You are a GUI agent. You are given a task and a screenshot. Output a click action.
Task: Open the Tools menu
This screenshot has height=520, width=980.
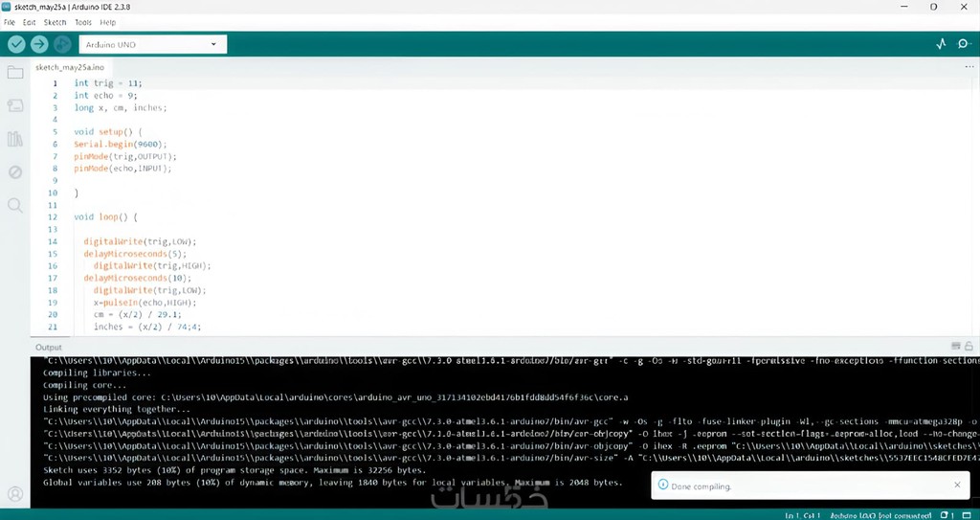tap(83, 23)
